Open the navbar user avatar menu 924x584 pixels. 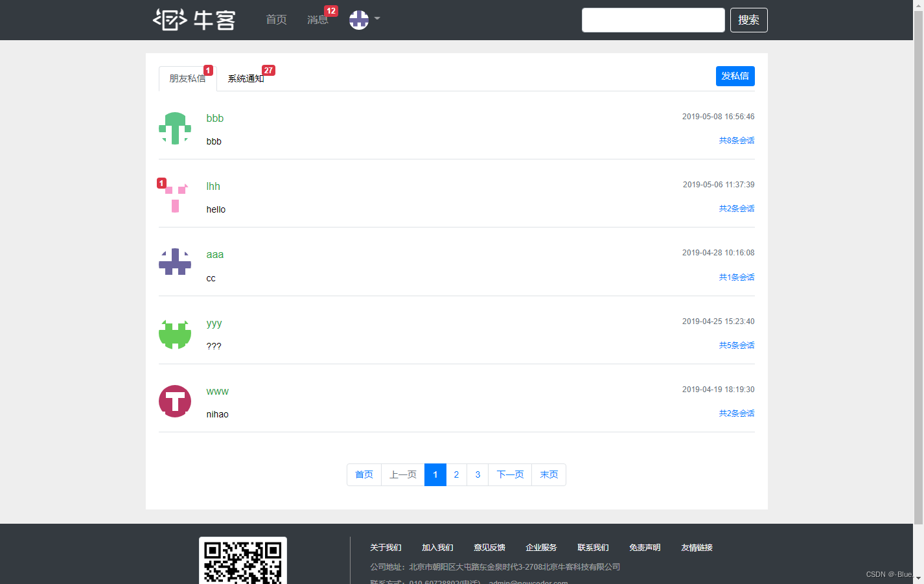click(x=358, y=20)
